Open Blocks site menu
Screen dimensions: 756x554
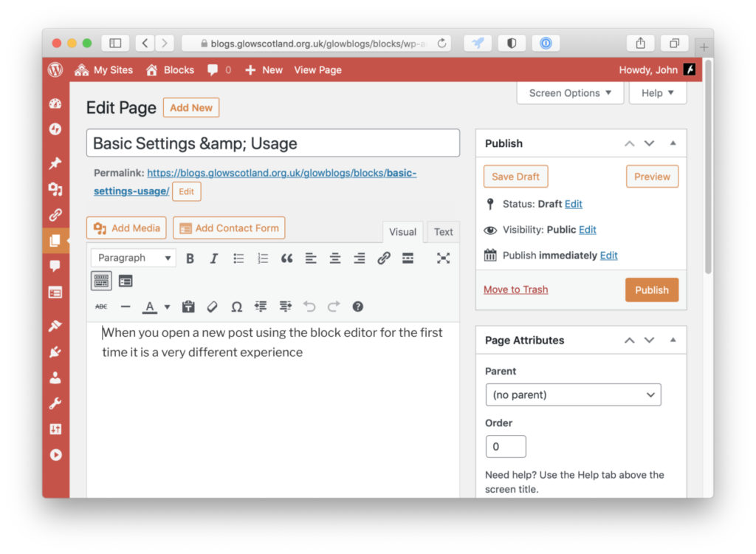tap(171, 70)
